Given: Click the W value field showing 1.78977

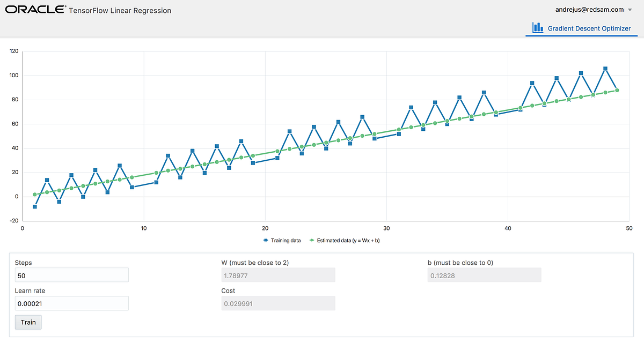Looking at the screenshot, I should point(278,274).
